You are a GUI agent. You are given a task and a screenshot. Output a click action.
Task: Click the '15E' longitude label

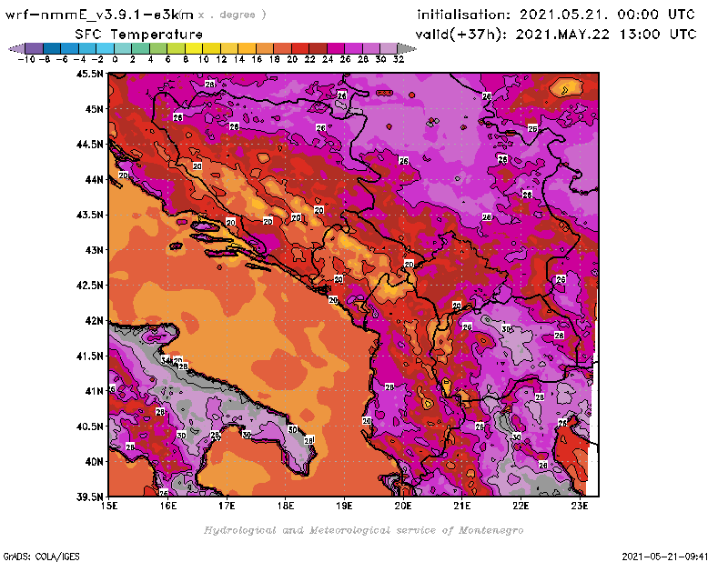109,506
